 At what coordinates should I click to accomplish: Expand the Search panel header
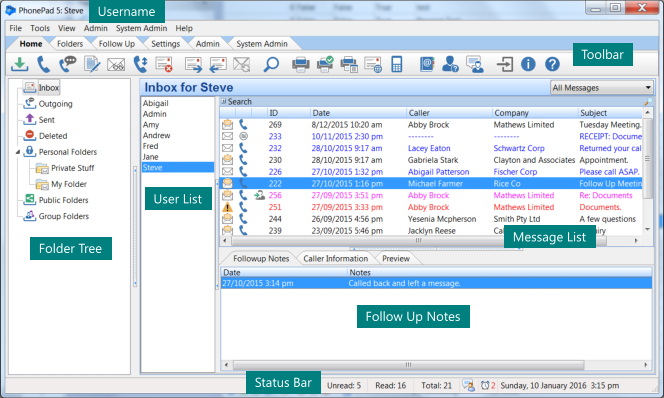(224, 102)
